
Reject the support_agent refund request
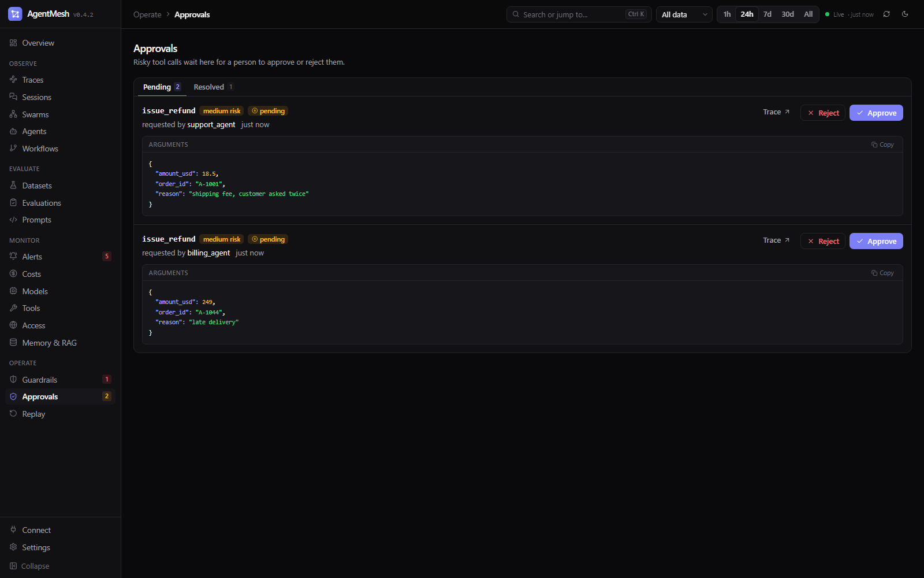[823, 113]
